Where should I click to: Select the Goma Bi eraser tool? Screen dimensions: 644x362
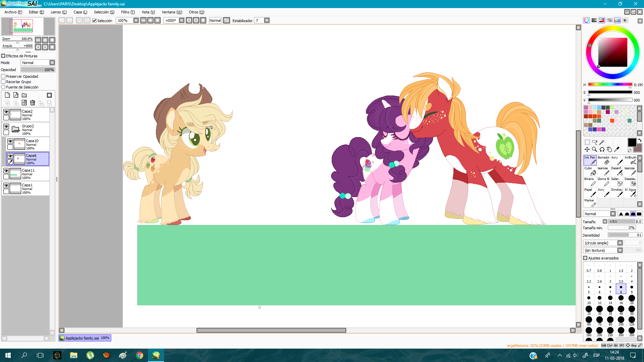[x=603, y=182]
